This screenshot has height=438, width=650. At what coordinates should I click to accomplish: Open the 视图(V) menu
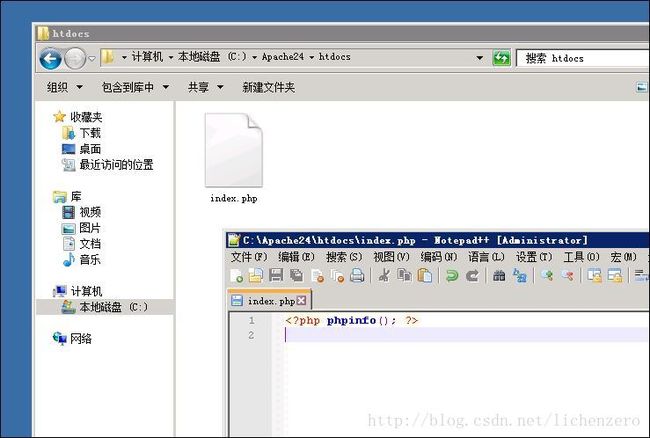pyautogui.click(x=391, y=257)
